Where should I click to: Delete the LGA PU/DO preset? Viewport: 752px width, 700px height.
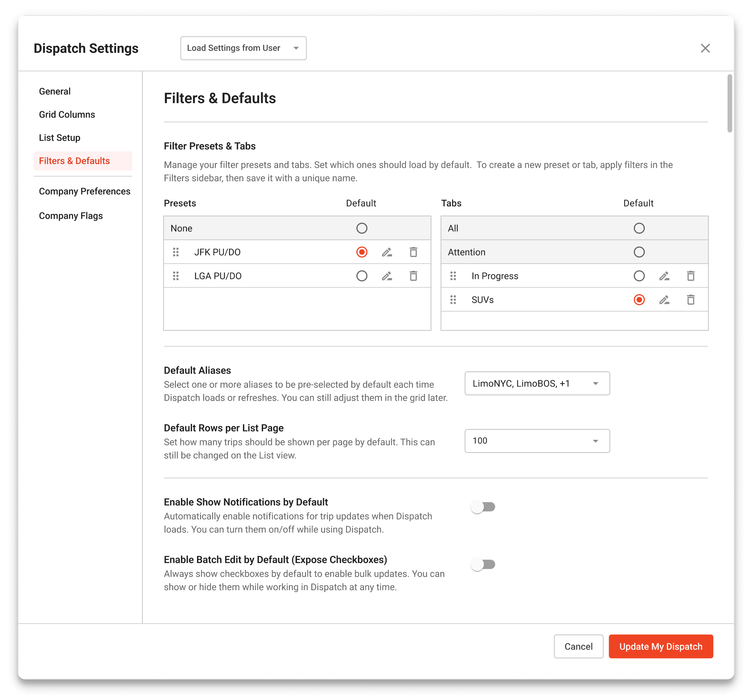coord(413,276)
